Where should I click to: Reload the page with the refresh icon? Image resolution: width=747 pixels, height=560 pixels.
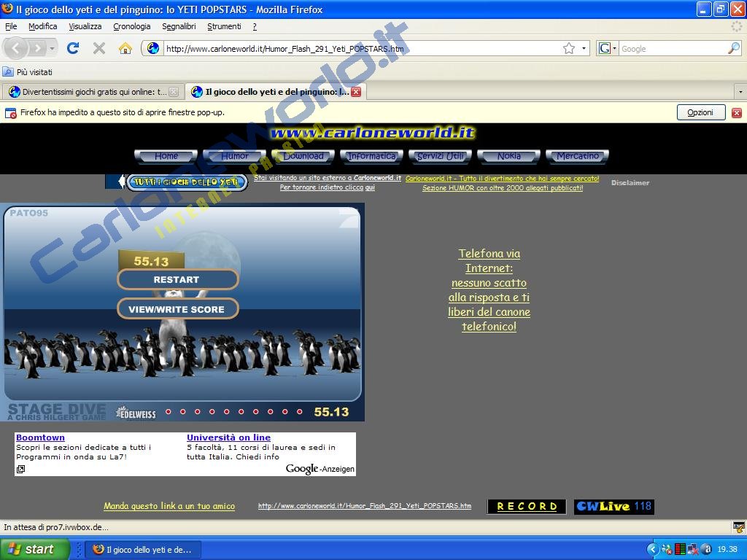click(x=73, y=48)
